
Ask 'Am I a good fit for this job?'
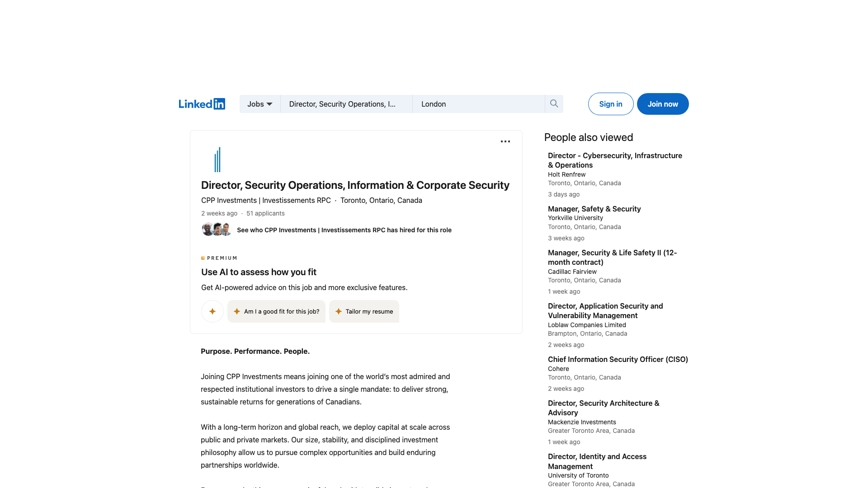point(276,311)
